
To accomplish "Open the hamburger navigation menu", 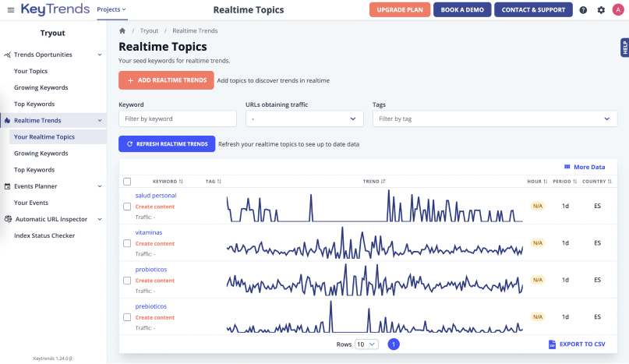I will 11,10.
